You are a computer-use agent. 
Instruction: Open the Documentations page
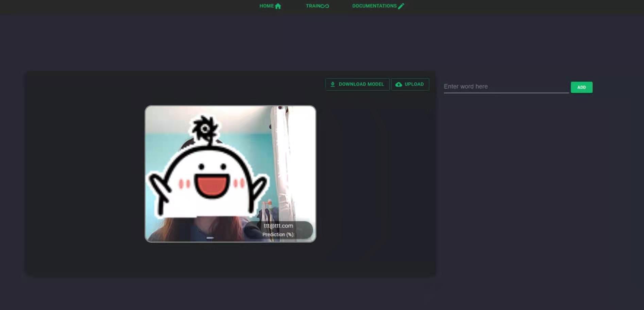click(x=378, y=6)
